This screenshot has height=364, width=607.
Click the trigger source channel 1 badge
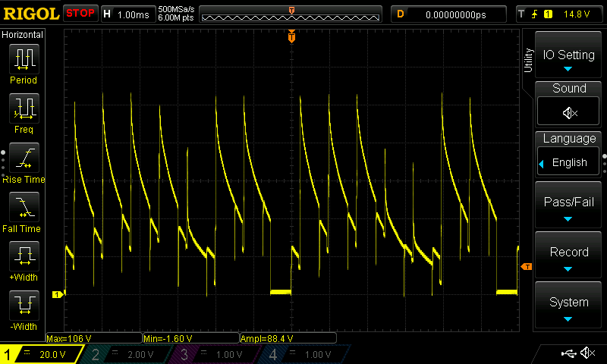tap(548, 14)
